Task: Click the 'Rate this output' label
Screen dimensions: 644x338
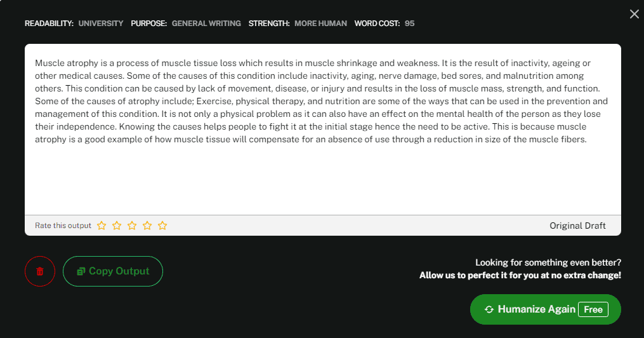Action: (x=63, y=226)
